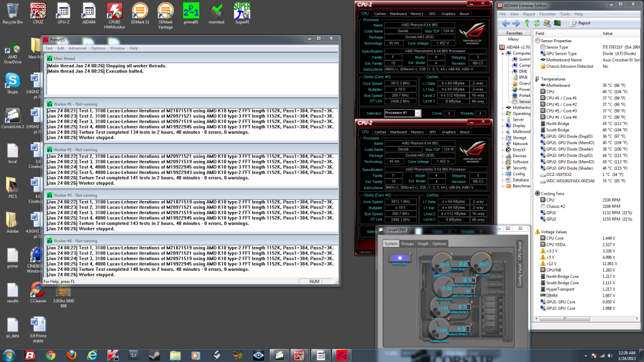Click the AIDA64 users toolbar icon
Image resolution: width=644 pixels, height=362 pixels.
click(x=547, y=23)
